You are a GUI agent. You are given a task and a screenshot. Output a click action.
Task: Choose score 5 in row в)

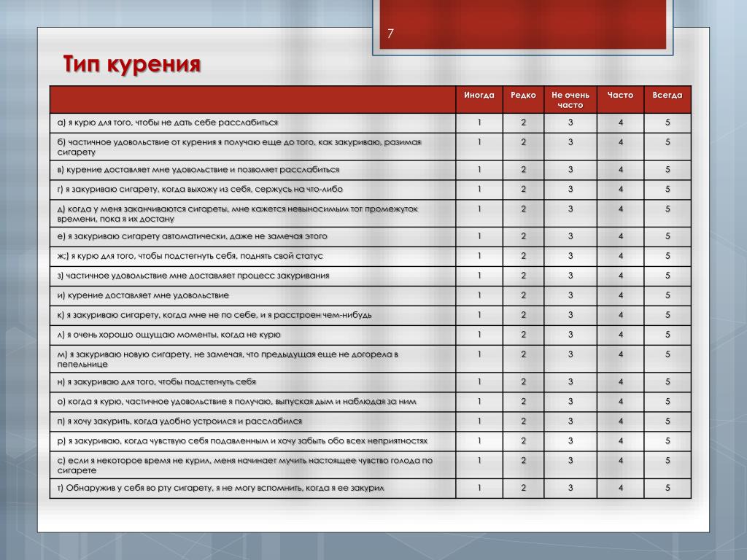click(667, 169)
